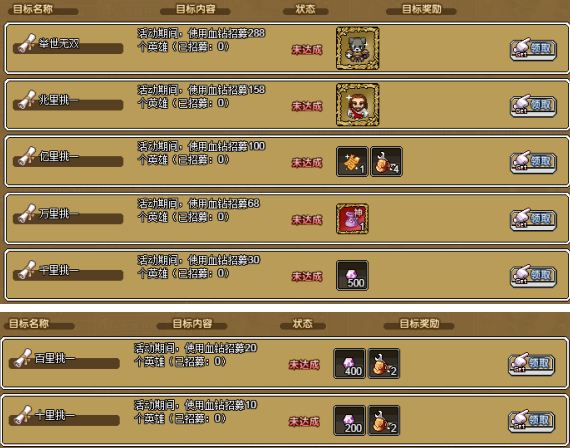The width and height of the screenshot is (570, 448).
Task: Select the golden scroll reward in 亿里挑一 row
Action: pyautogui.click(x=352, y=161)
